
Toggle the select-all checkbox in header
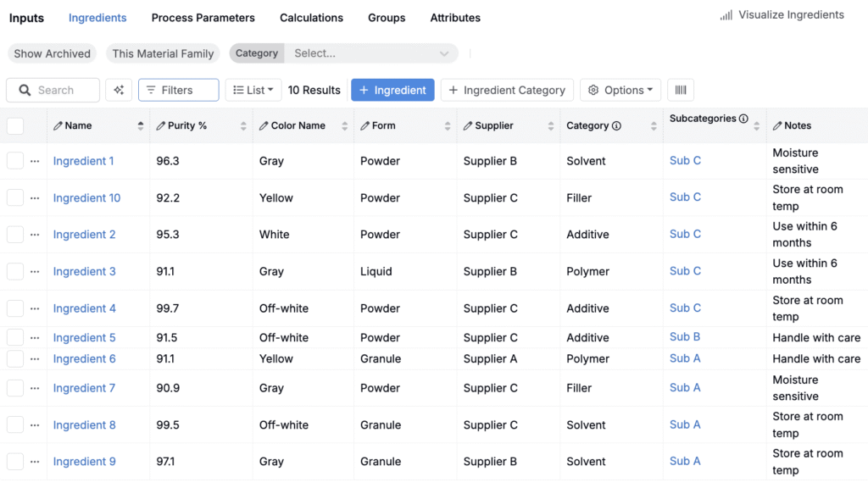pos(15,125)
